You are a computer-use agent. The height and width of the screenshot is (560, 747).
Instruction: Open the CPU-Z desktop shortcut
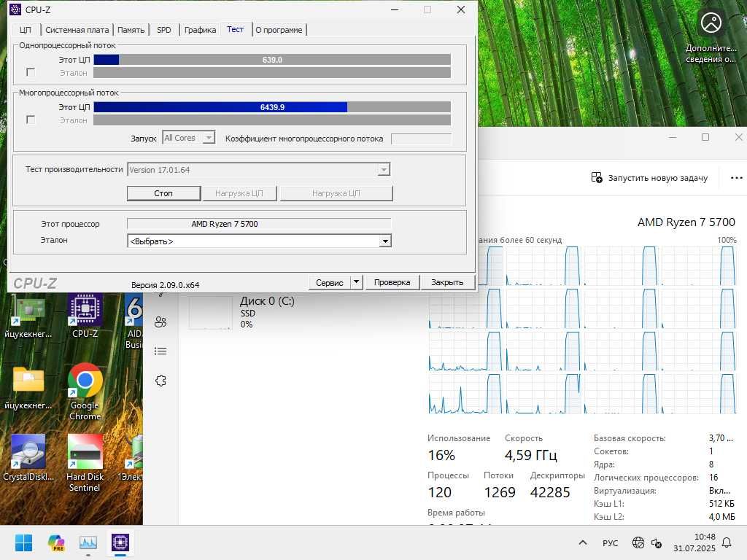coord(85,315)
